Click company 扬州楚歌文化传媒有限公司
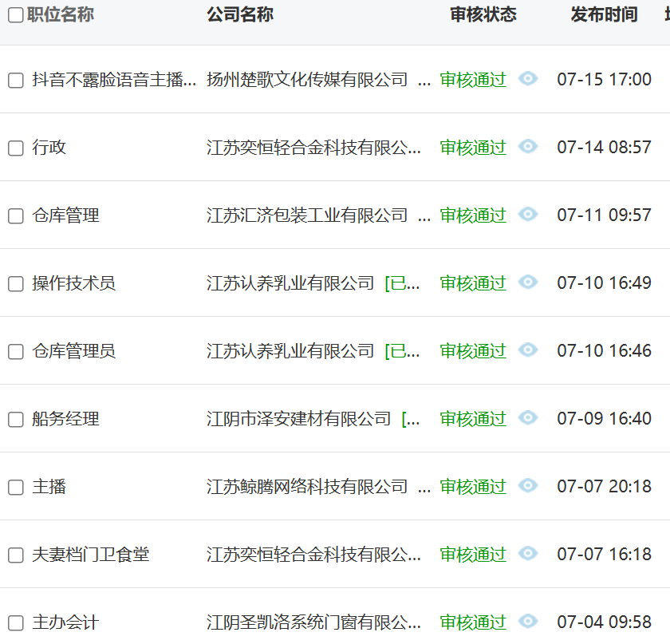The width and height of the screenshot is (670, 644). [x=307, y=80]
